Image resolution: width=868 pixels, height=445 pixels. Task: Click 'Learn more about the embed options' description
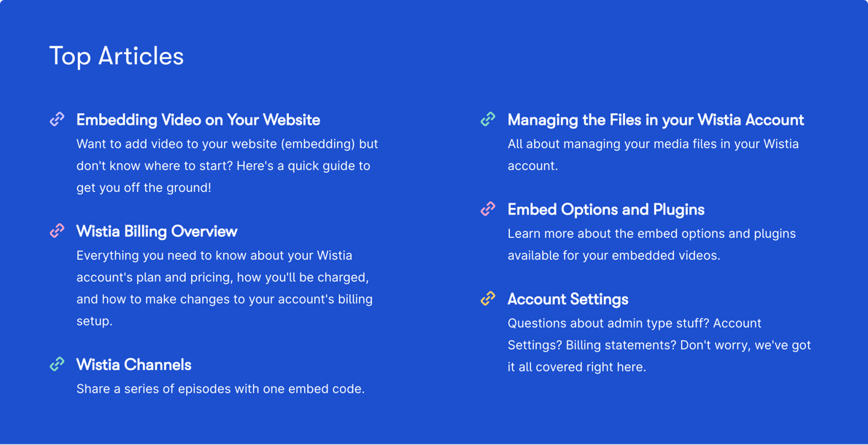click(x=651, y=244)
